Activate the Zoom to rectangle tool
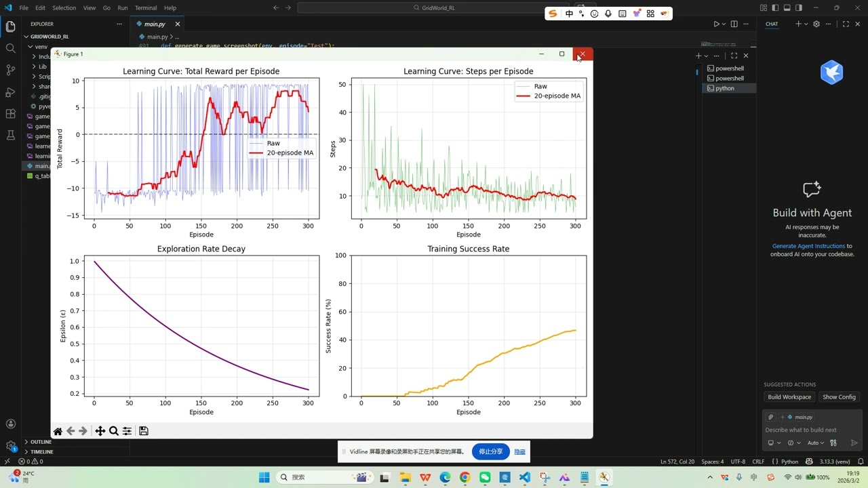The width and height of the screenshot is (868, 488). (114, 431)
